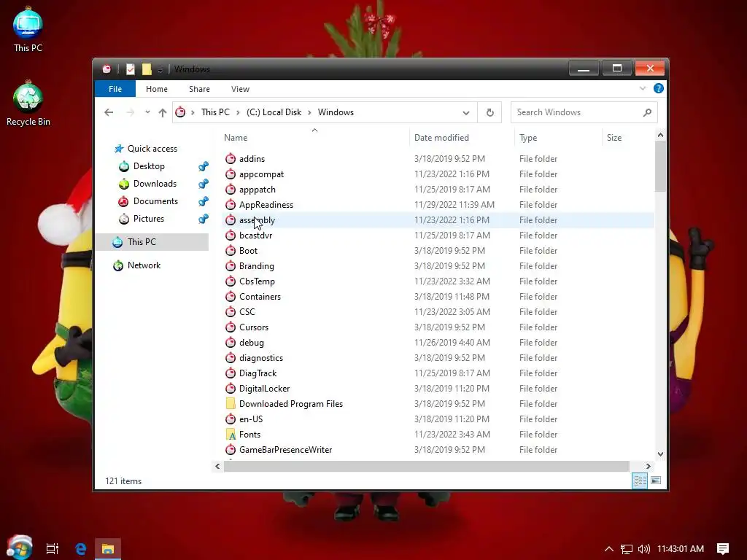The image size is (747, 560).
Task: Open the Customize Quick Access Toolbar dropdown
Action: click(x=160, y=69)
